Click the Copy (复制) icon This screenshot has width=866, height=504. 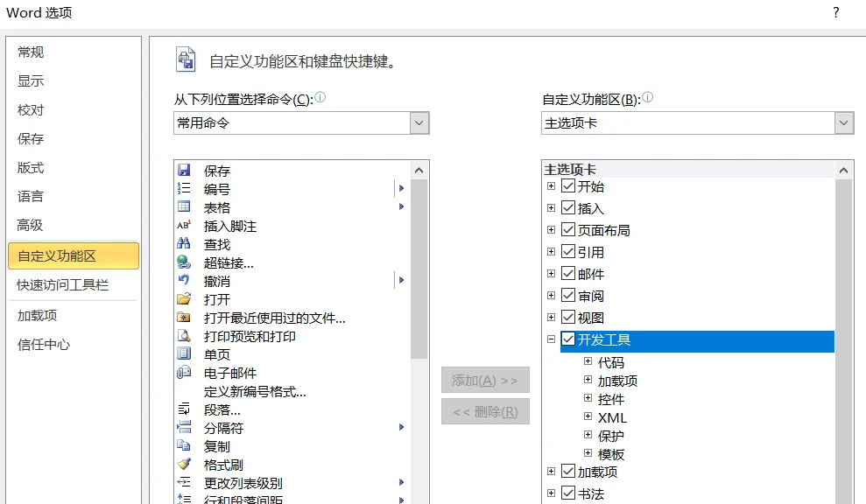click(184, 445)
